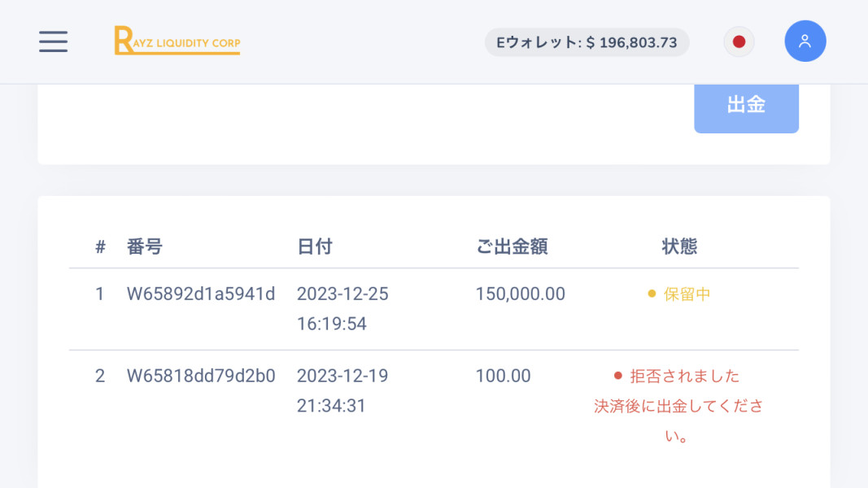This screenshot has width=868, height=488.
Task: Click the 保留中 pending status
Action: coord(687,294)
